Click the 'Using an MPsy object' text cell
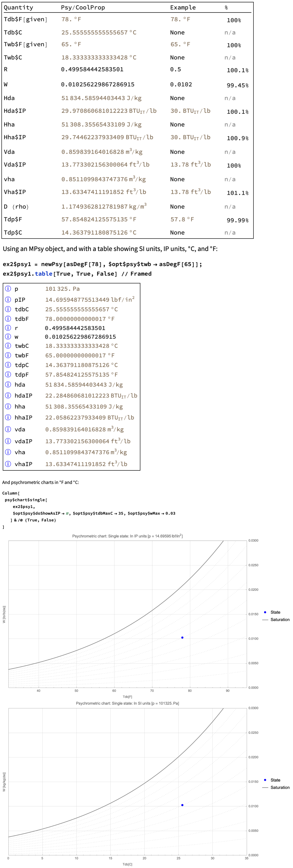The height and width of the screenshot is (868, 293). click(110, 249)
